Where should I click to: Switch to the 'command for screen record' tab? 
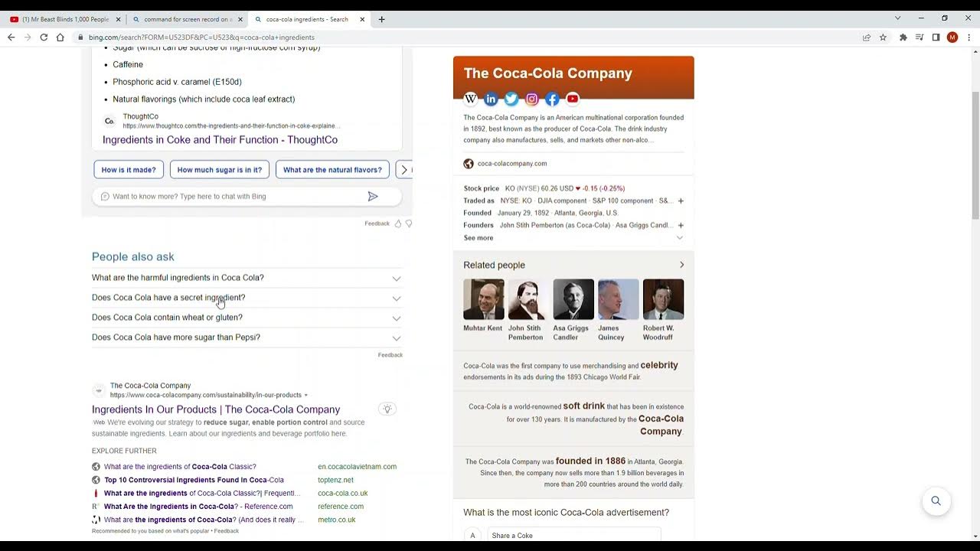(188, 19)
